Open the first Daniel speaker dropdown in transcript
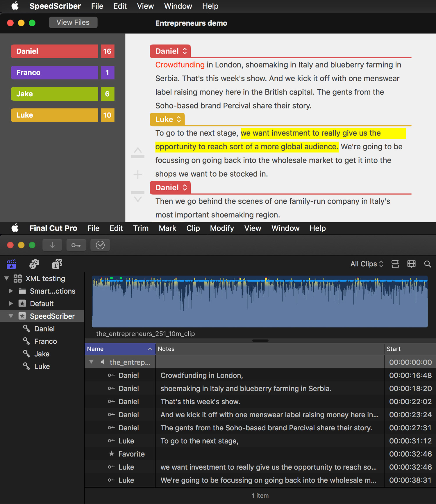The height and width of the screenshot is (504, 436). pyautogui.click(x=170, y=51)
